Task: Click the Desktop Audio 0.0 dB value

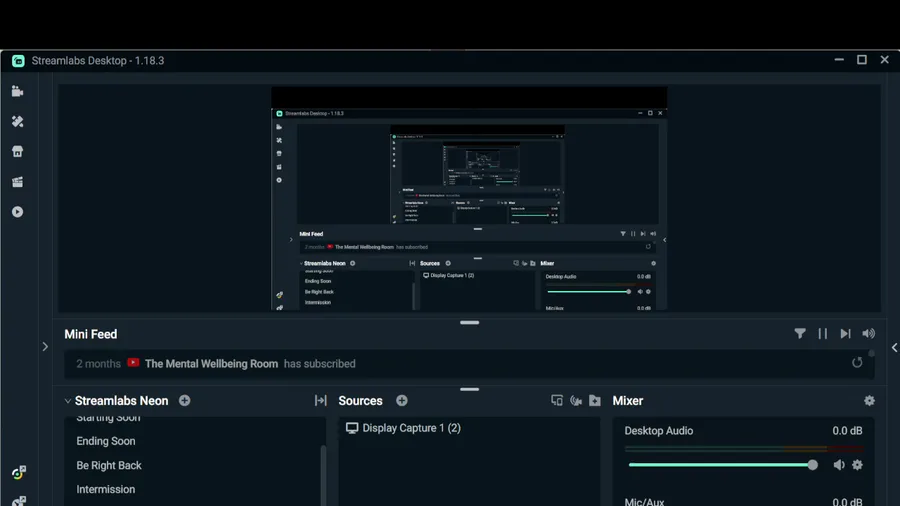Action: coord(847,431)
